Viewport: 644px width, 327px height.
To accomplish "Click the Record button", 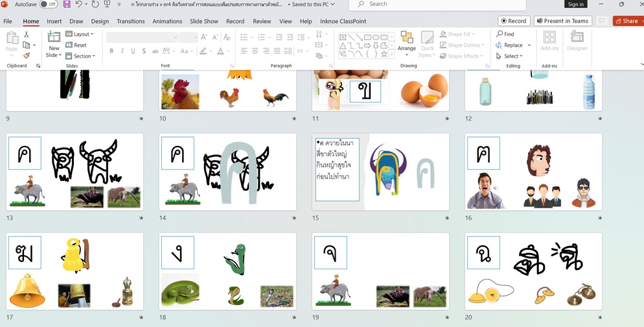I will [514, 21].
